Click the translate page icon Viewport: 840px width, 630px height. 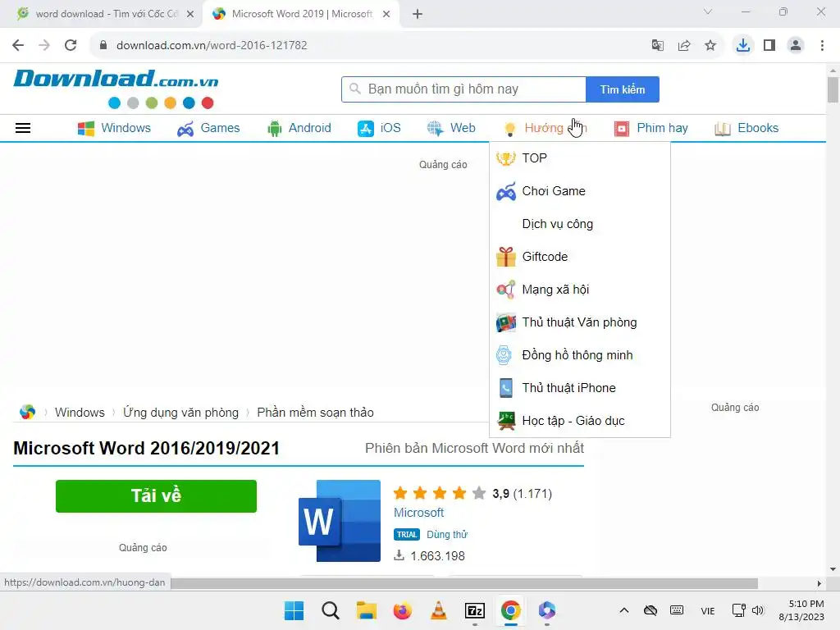coord(657,46)
